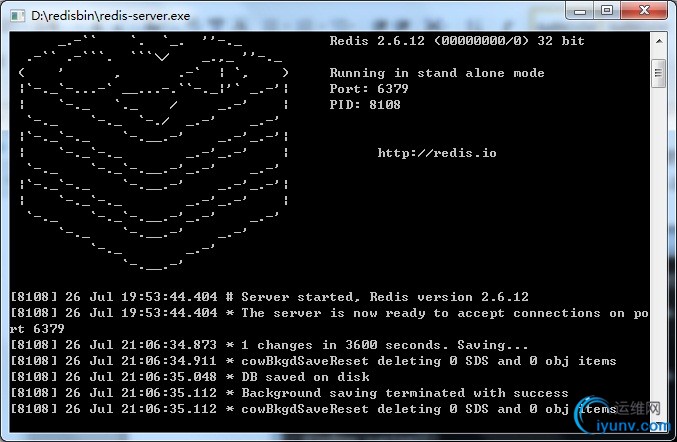
Task: Click 'The server is now ready to accept connections' line
Action: [x=329, y=313]
